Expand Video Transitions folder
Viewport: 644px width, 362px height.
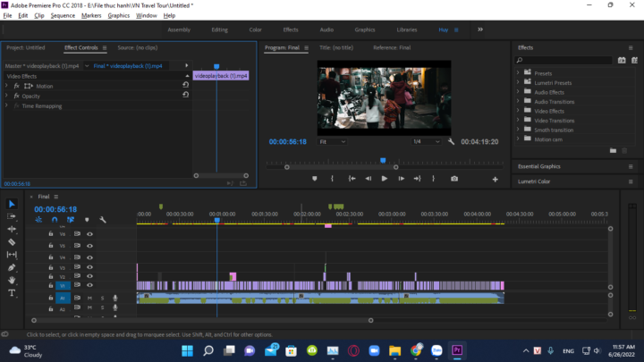point(518,120)
